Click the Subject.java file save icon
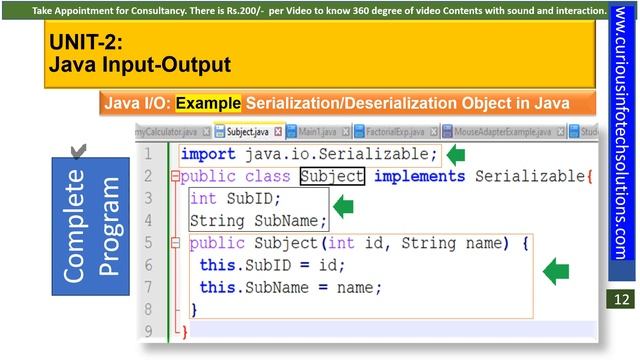640x360 pixels. (220, 131)
